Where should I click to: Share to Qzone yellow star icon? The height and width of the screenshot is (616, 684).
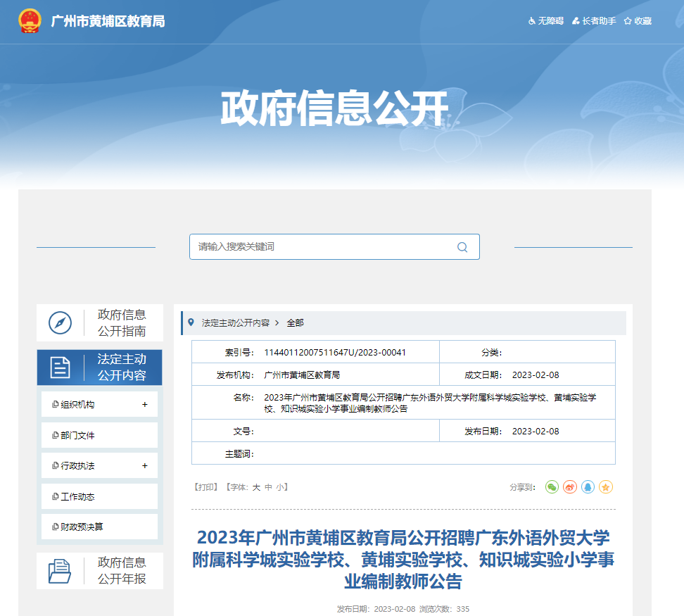tap(606, 487)
